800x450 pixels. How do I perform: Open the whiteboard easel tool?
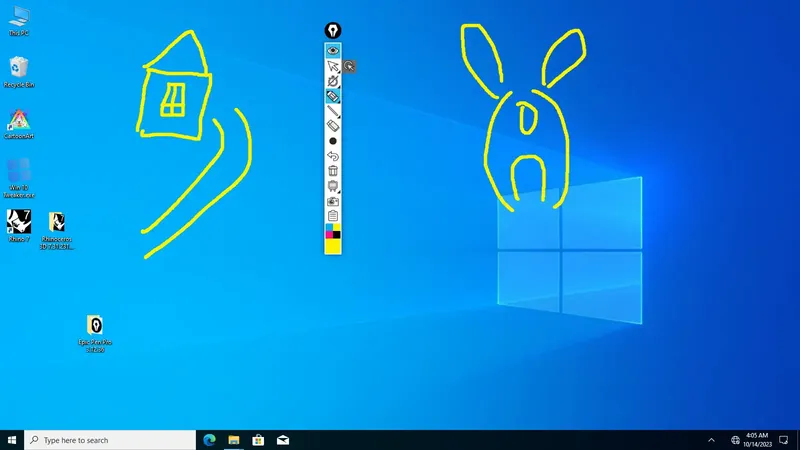point(333,186)
